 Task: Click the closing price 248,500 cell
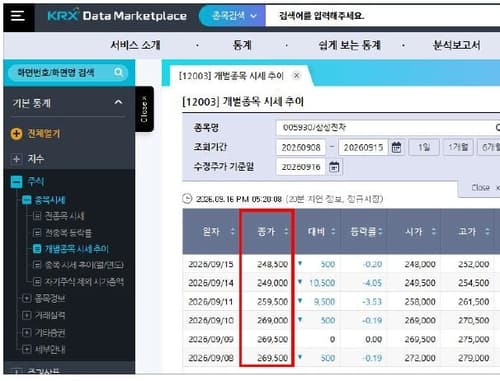267,264
